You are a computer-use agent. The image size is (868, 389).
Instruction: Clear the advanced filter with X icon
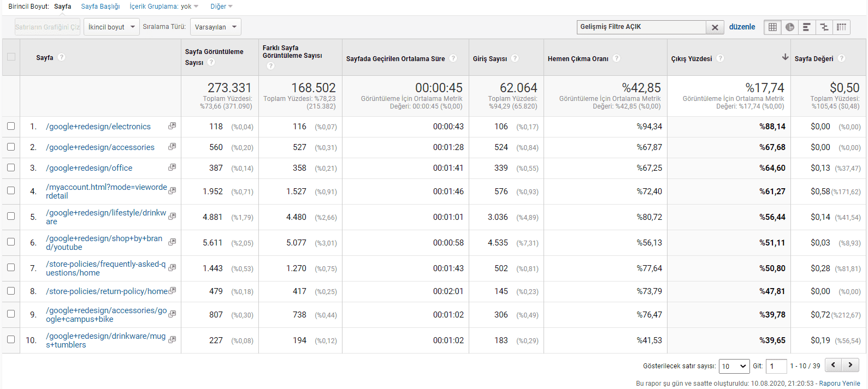coord(715,27)
